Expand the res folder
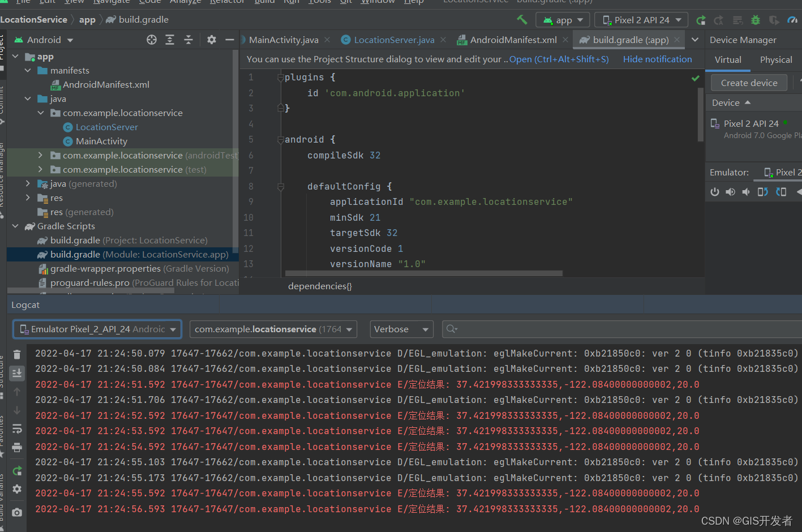 coord(28,198)
